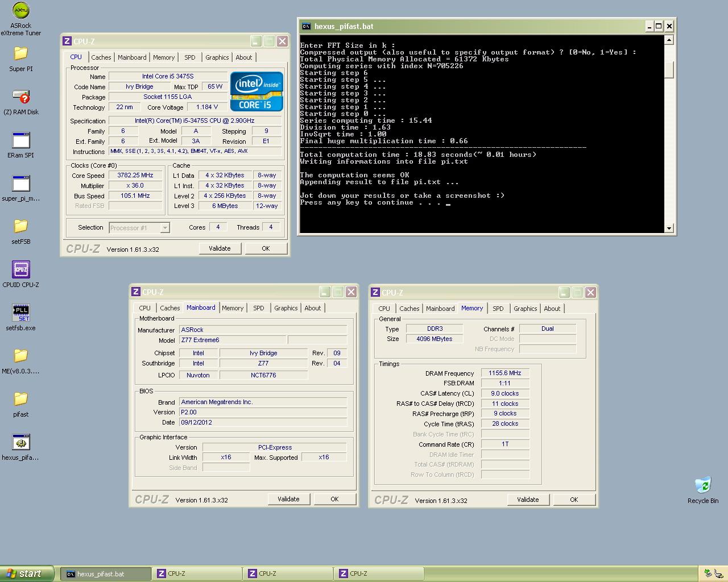Screen dimensions: 728x582
Task: Click the console scrollbar thumb
Action: point(669,69)
